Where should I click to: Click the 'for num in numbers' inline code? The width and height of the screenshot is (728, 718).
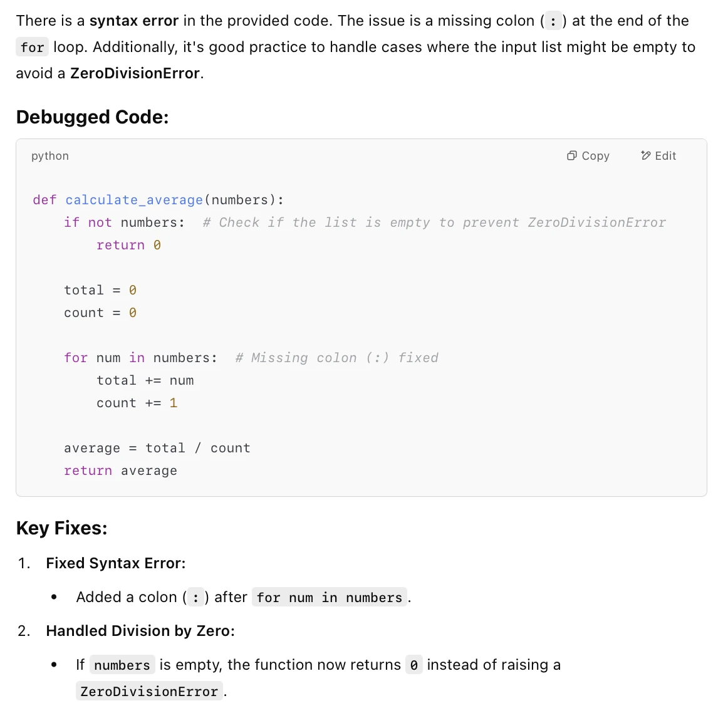(x=329, y=597)
